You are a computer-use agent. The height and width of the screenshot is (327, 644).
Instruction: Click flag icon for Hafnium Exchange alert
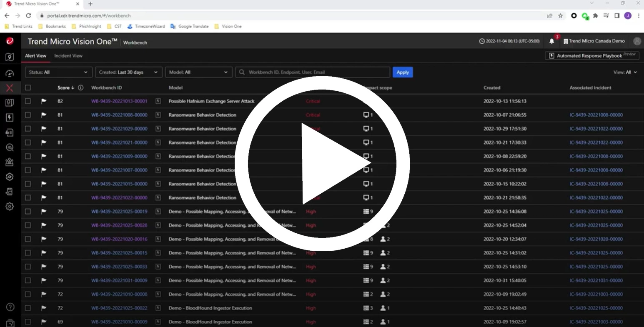tap(44, 101)
